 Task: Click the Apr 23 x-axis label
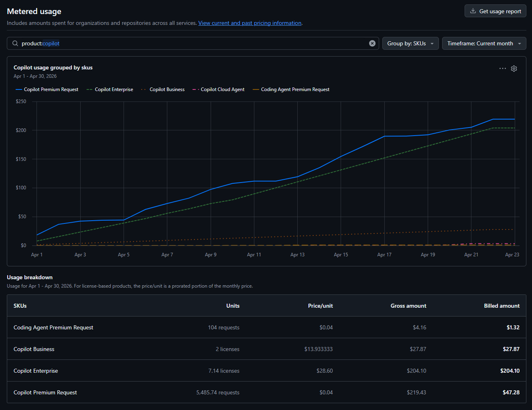point(512,255)
